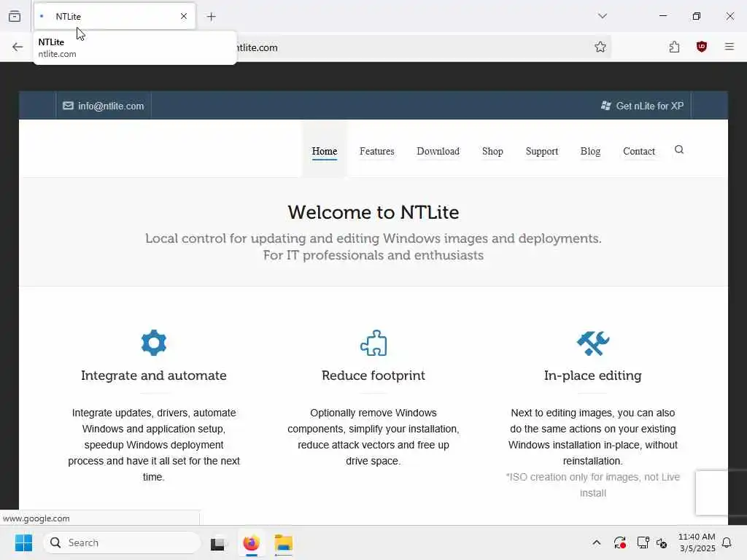Open the Extensions puzzle icon
747x560 pixels.
674,47
